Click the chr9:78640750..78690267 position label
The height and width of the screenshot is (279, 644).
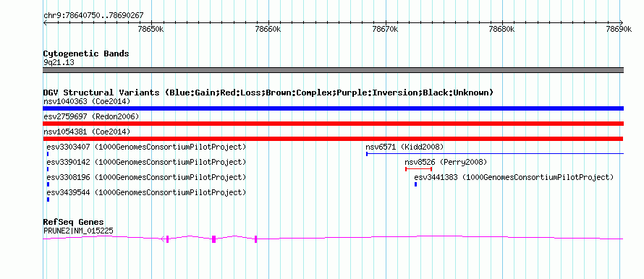click(93, 16)
